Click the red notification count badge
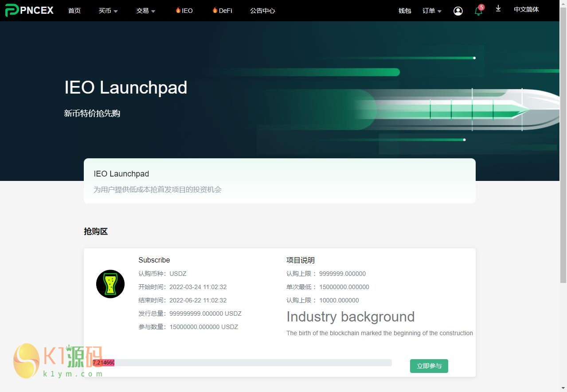This screenshot has width=567, height=392. tap(481, 7)
